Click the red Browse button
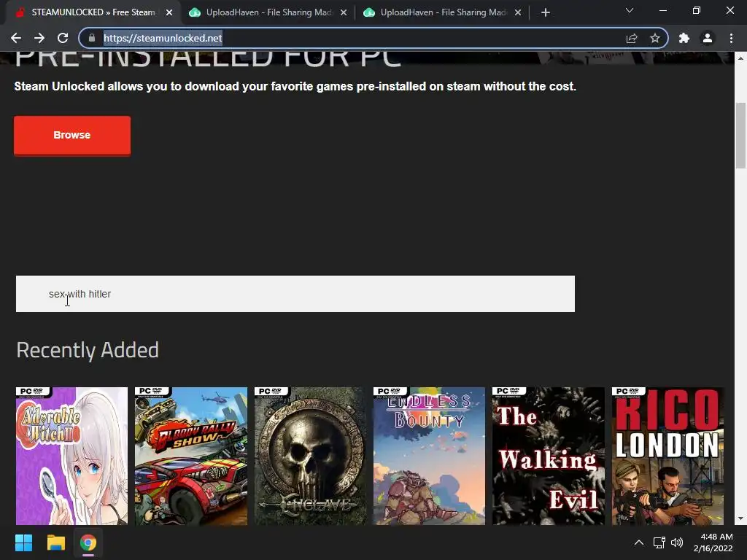This screenshot has width=747, height=560. point(72,135)
